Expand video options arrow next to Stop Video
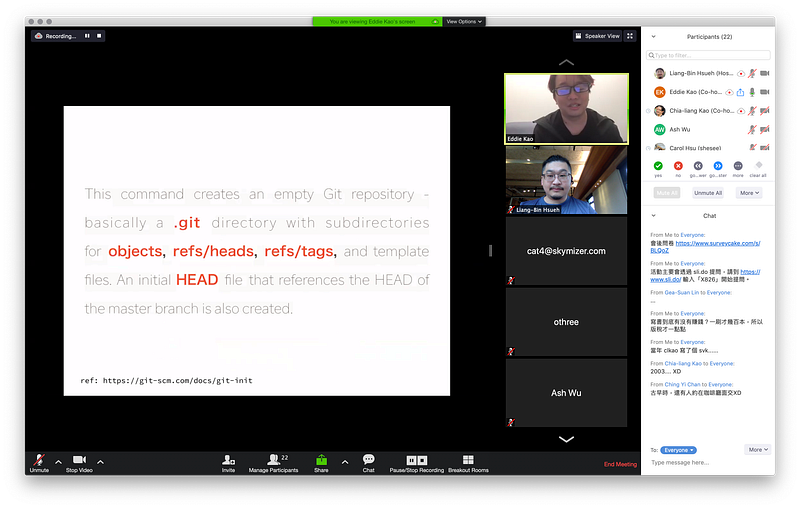The width and height of the screenshot is (800, 508). [x=101, y=462]
